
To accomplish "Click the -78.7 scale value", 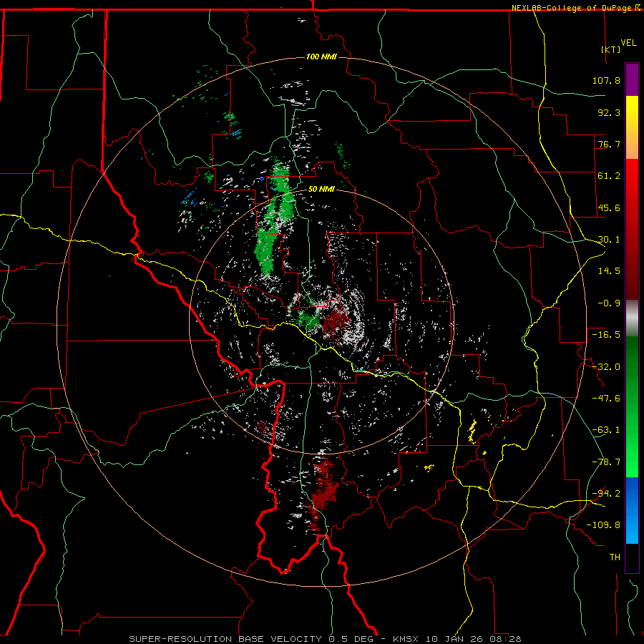I will (x=606, y=462).
